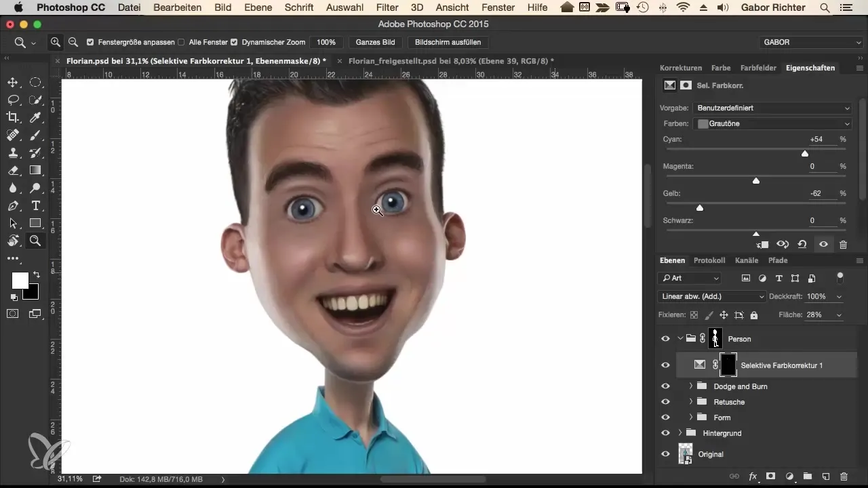868x488 pixels.
Task: Clip adjustment to layer below
Action: click(x=762, y=245)
